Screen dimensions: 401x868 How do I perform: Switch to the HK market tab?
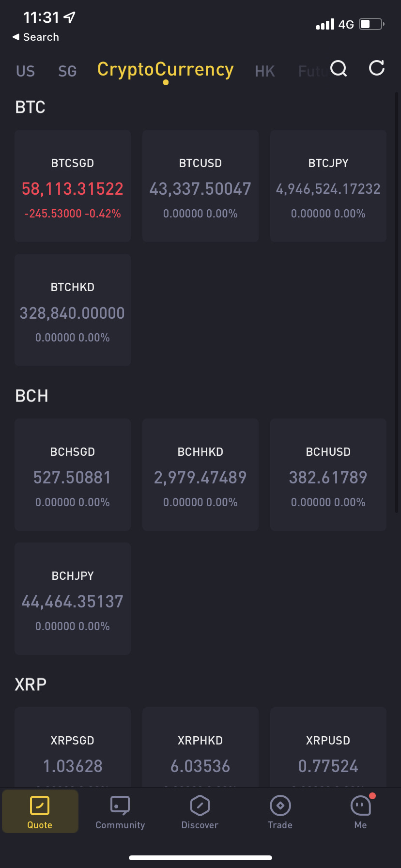[x=265, y=71]
